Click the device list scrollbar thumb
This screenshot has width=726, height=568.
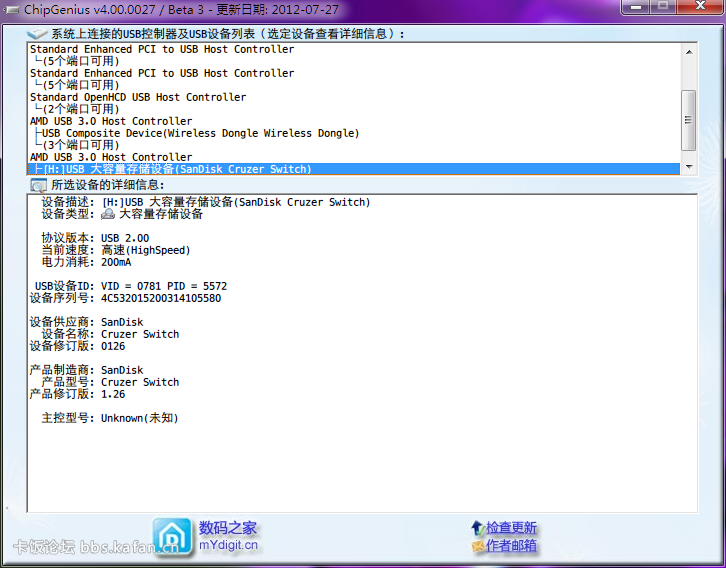point(689,120)
